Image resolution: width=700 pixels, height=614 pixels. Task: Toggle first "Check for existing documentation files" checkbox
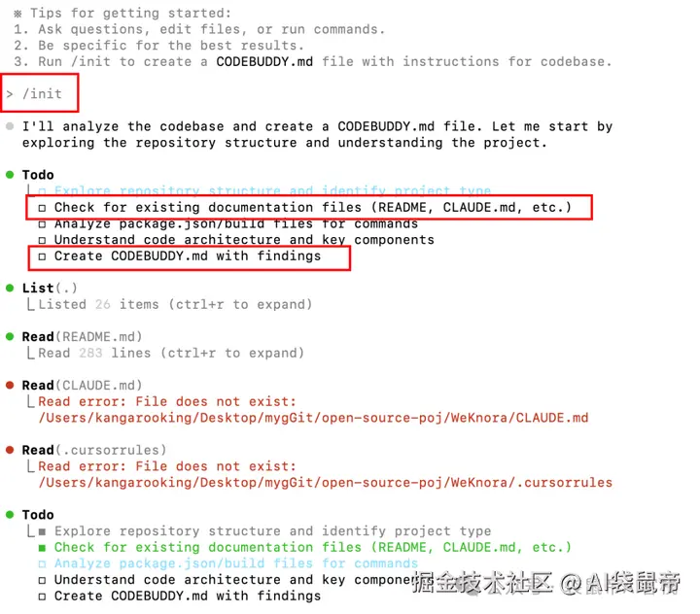point(42,208)
